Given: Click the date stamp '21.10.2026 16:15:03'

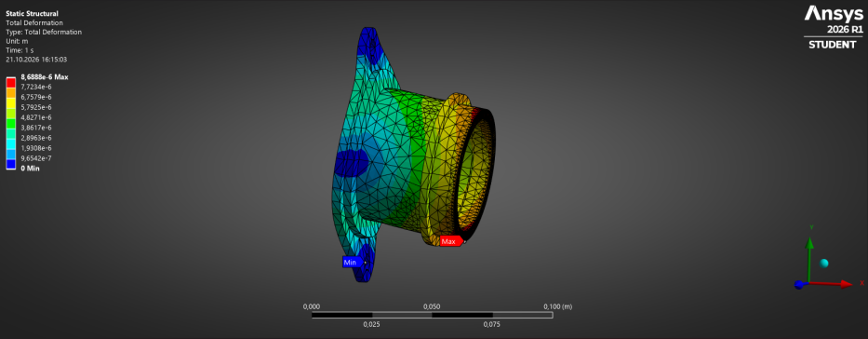Looking at the screenshot, I should (x=36, y=60).
